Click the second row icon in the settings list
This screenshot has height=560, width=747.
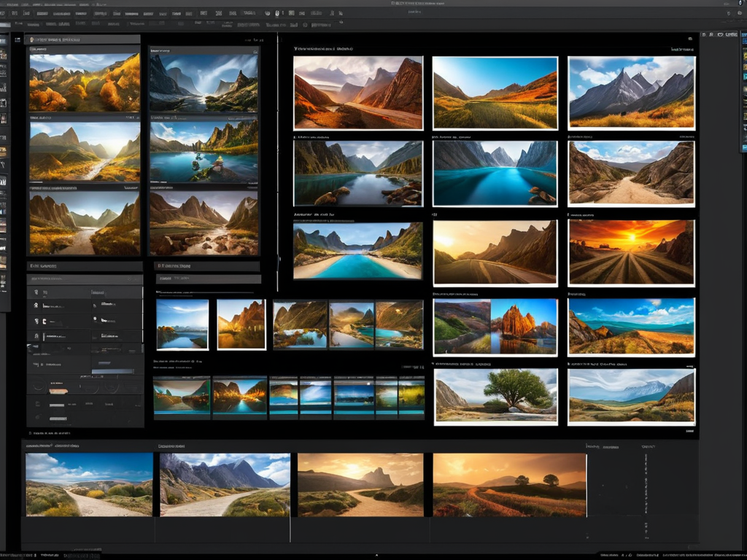[x=36, y=307]
